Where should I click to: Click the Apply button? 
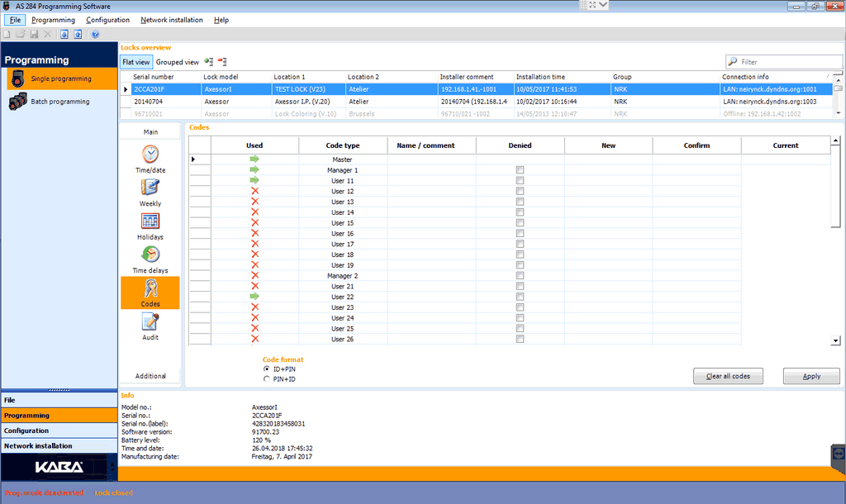811,376
